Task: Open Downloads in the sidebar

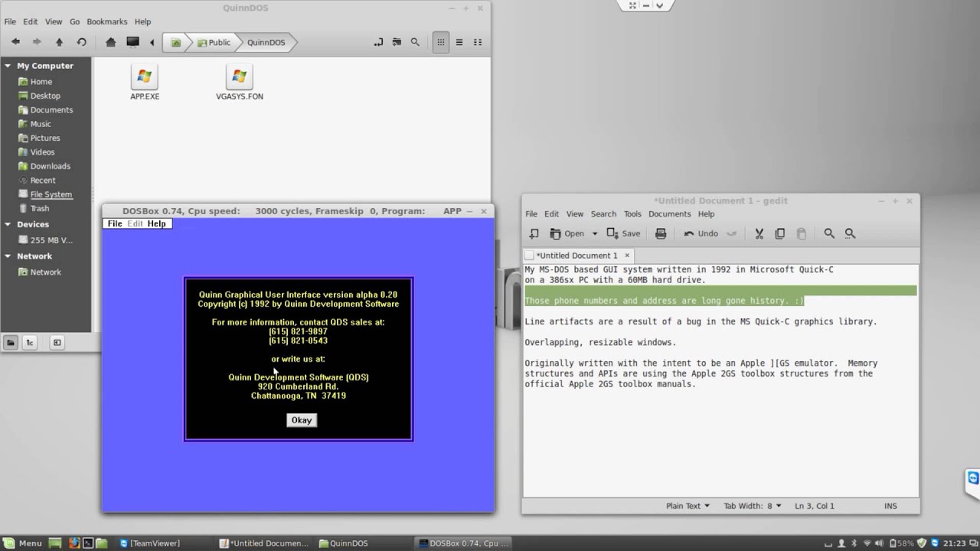Action: click(50, 166)
